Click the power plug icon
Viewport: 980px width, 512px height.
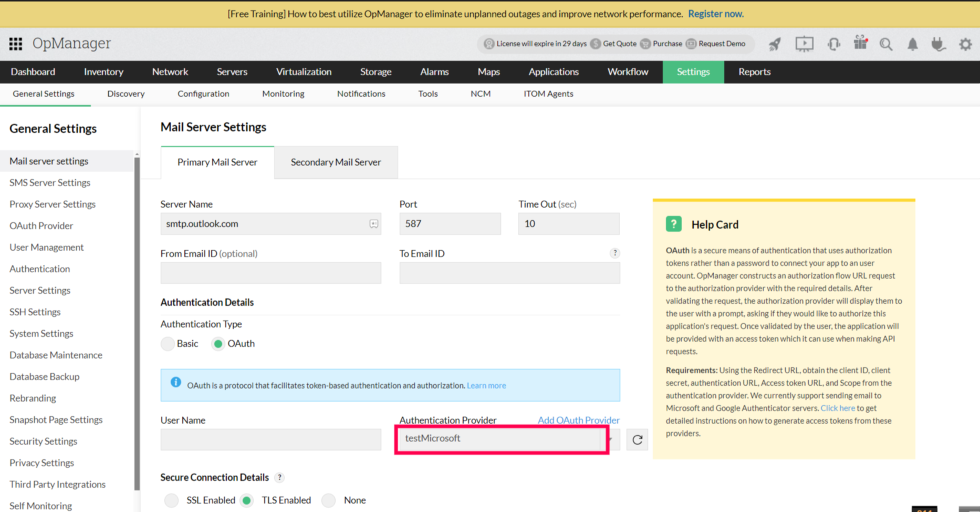pyautogui.click(x=939, y=44)
